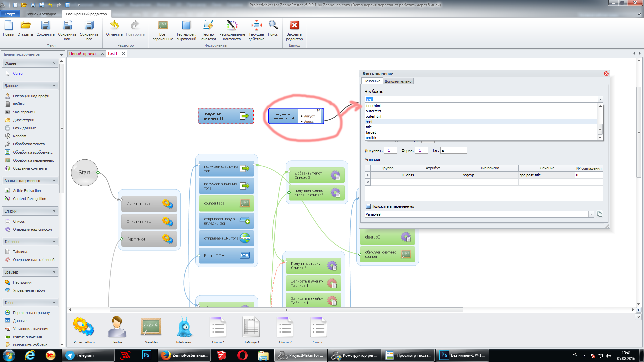Select Context Recognition toolbox item
Viewport: 644px width, 362px height.
click(30, 199)
